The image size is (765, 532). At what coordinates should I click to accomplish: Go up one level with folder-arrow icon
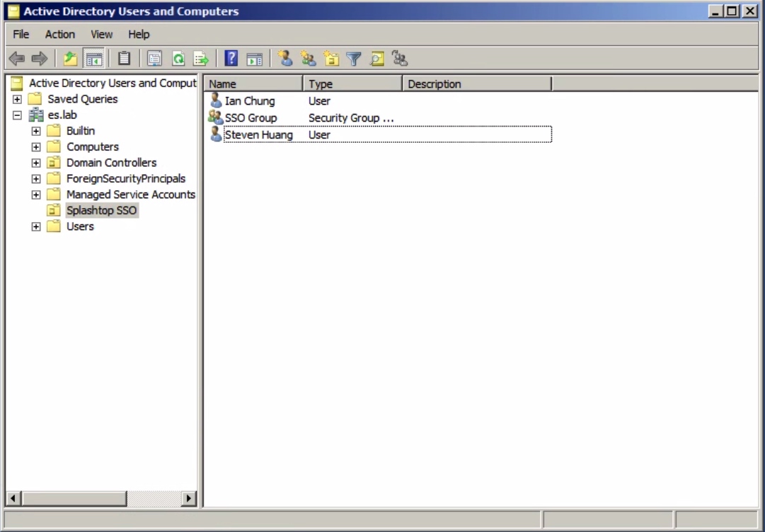pos(70,59)
